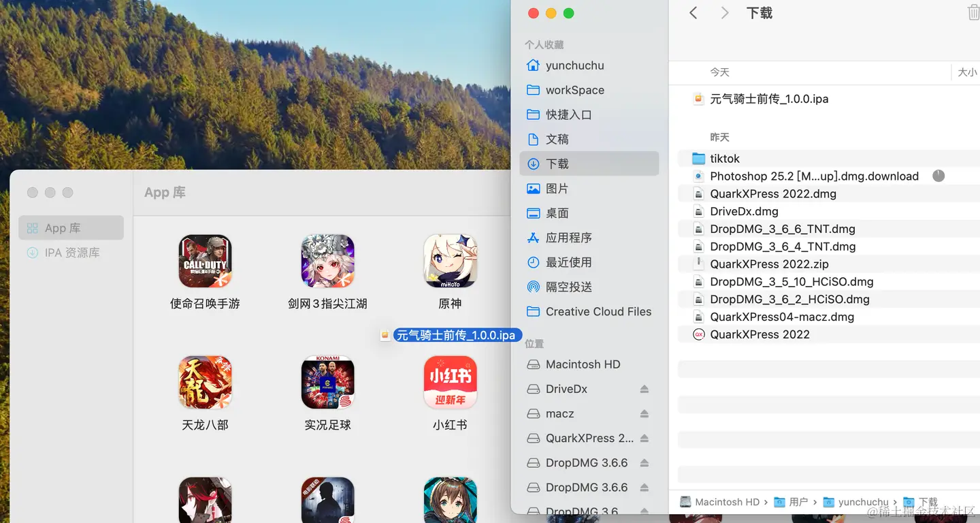Open the 剑网3指尖江湖 app icon

(327, 261)
